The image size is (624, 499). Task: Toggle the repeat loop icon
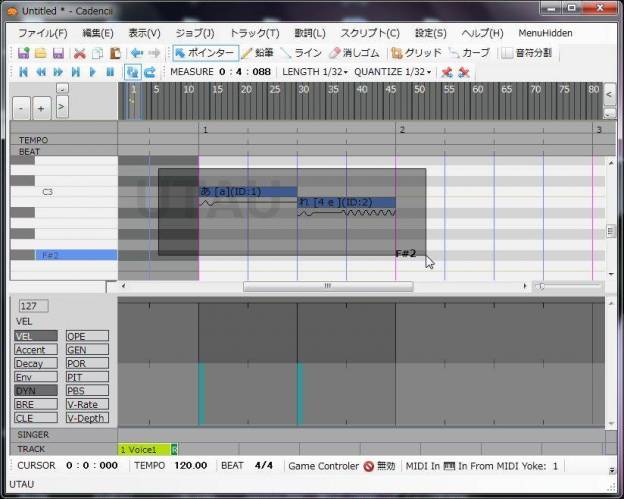pyautogui.click(x=150, y=72)
